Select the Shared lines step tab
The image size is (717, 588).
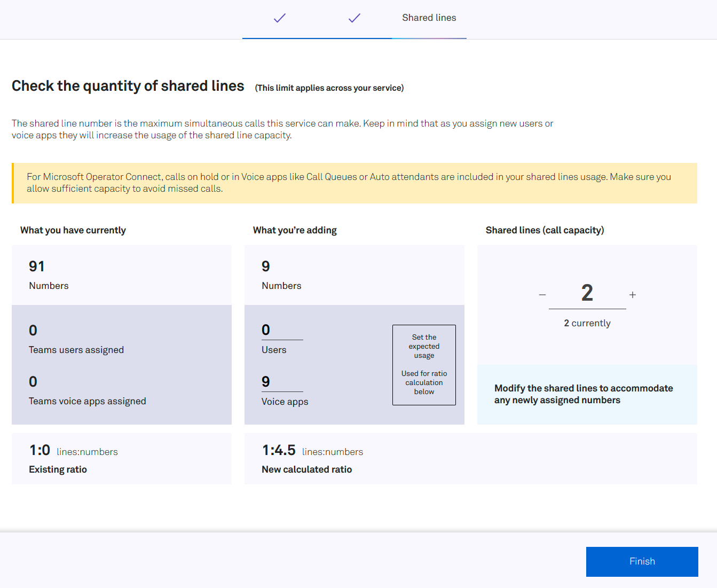tap(429, 18)
